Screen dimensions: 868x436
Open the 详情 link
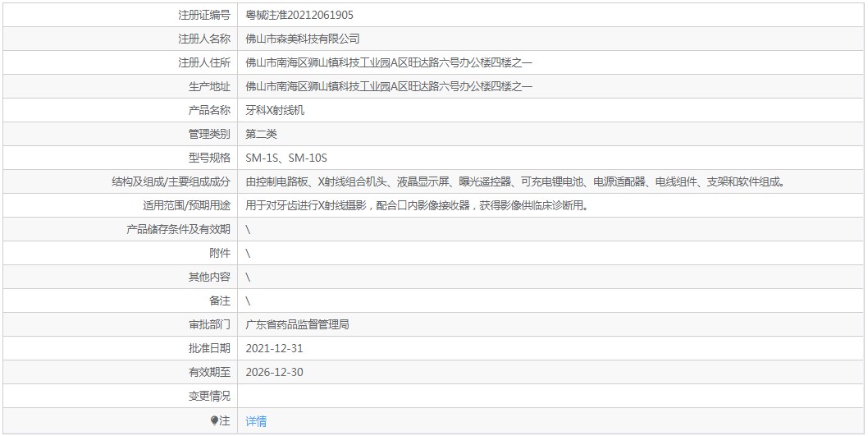tap(256, 421)
